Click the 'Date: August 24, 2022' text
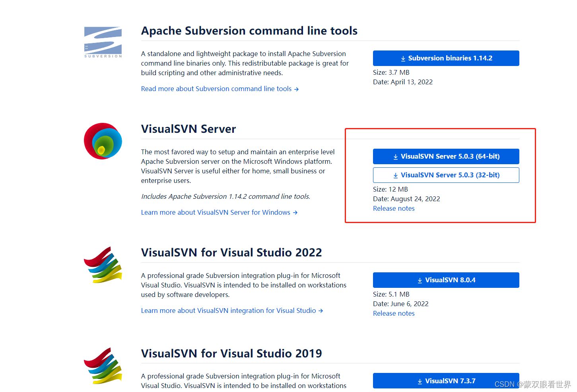The width and height of the screenshot is (577, 392). coord(406,199)
